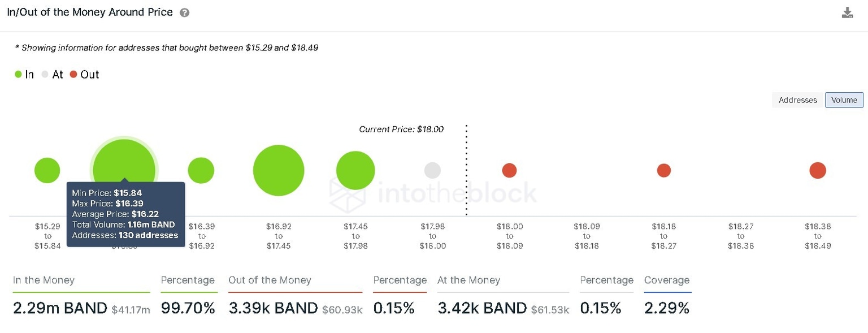Select the red bubble at $18.38 to $18.49
868x333 pixels.
click(x=818, y=170)
